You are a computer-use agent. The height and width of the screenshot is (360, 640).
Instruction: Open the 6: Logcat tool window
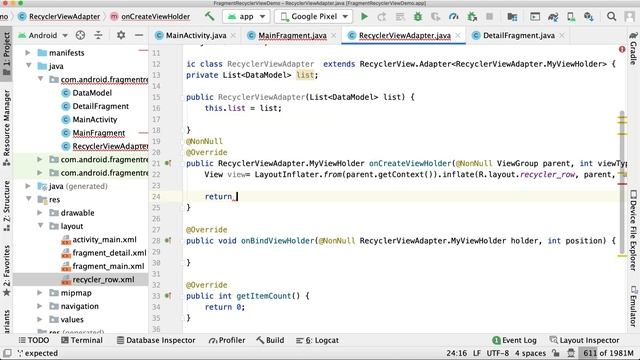click(317, 340)
